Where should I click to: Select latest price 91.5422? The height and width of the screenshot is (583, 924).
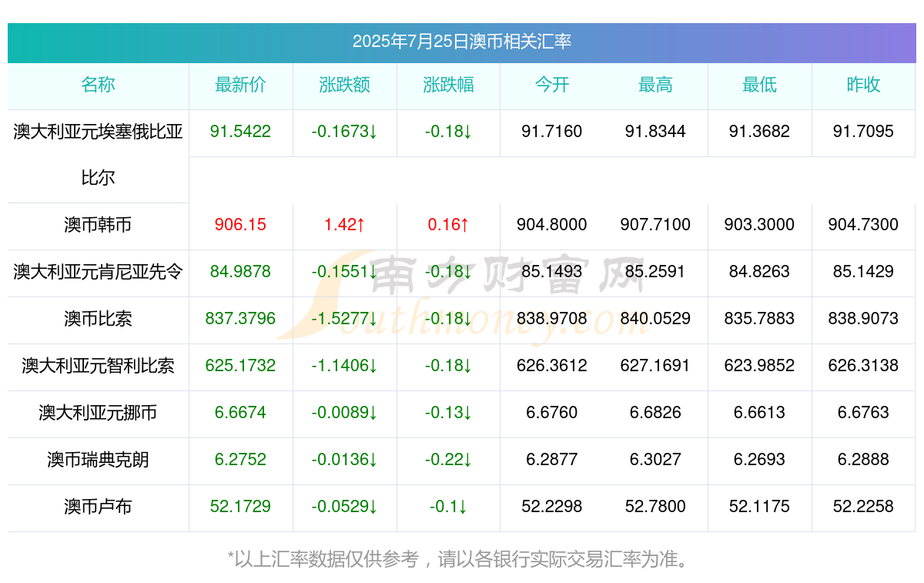(241, 132)
